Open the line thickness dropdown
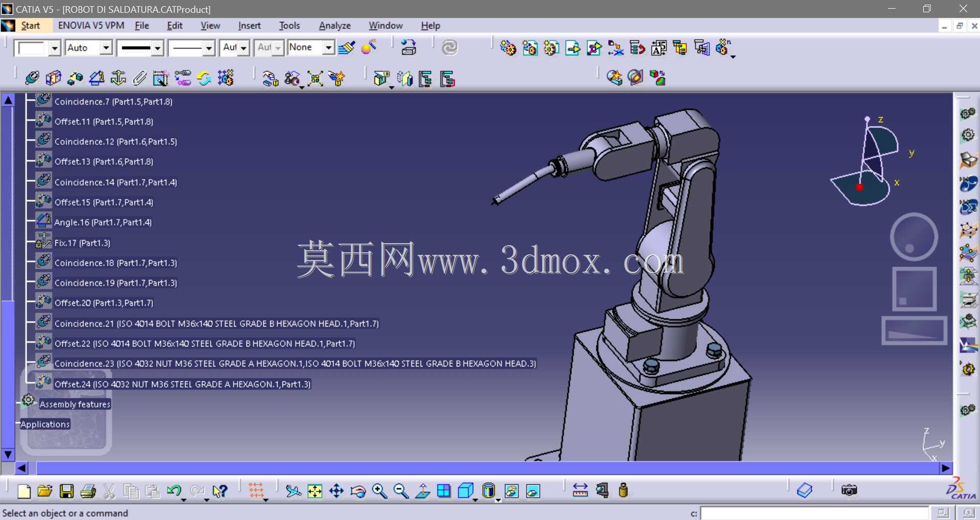 tap(158, 48)
